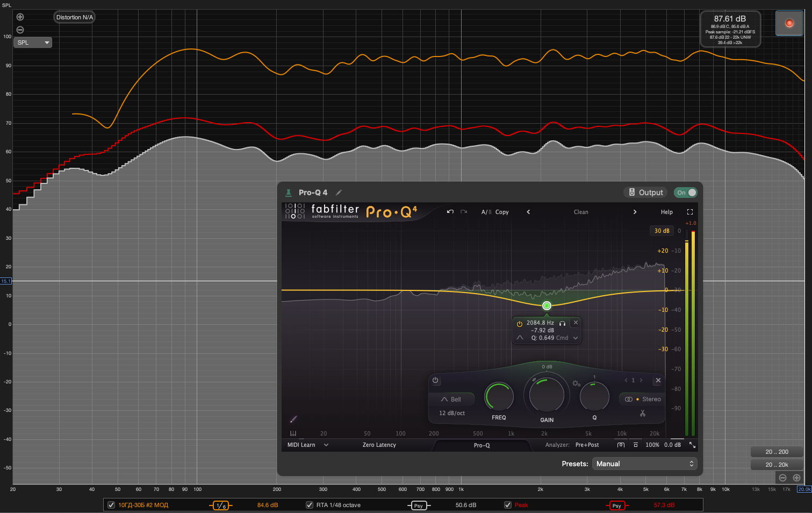
Task: Click the Distortion N/A button
Action: pyautogui.click(x=75, y=17)
